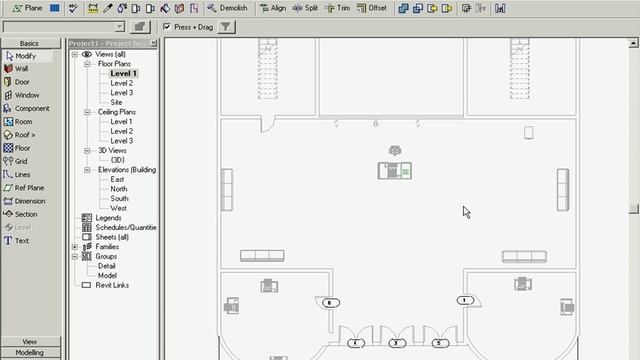Click the Edit Cut Profile icon
The image size is (640, 360).
click(x=194, y=8)
